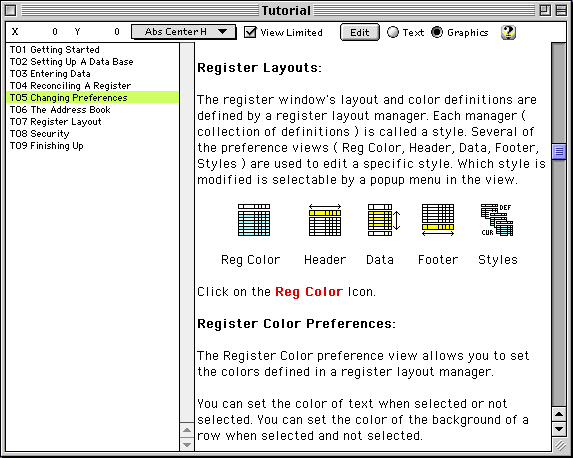573x458 pixels.
Task: Toggle the View Limited checkbox
Action: (250, 32)
